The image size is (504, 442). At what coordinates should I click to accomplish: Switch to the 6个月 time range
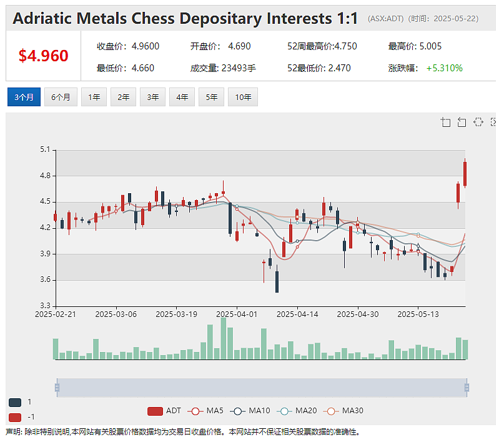pyautogui.click(x=61, y=97)
